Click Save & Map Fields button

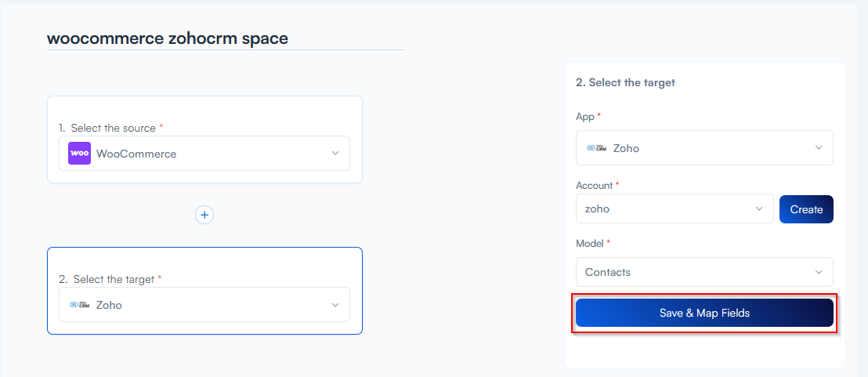704,313
